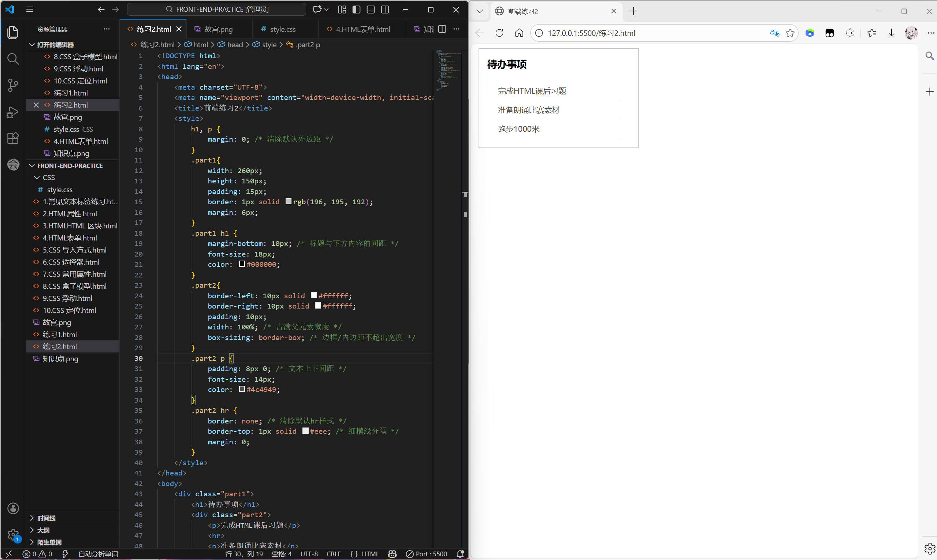
Task: Toggle the primary side bar layout button
Action: click(356, 10)
